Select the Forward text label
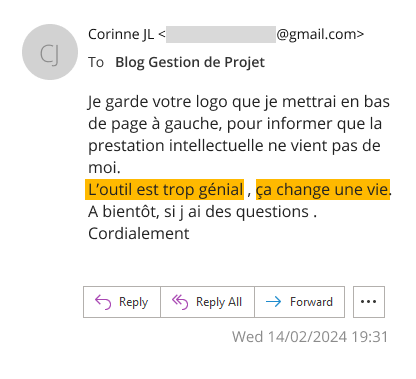Viewport: 416px width, 379px height. click(311, 302)
